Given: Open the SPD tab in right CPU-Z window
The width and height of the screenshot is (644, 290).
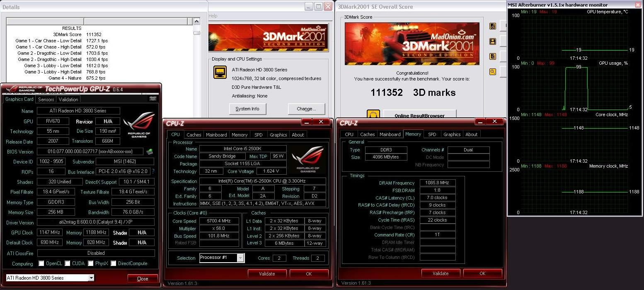Looking at the screenshot, I should pos(432,134).
